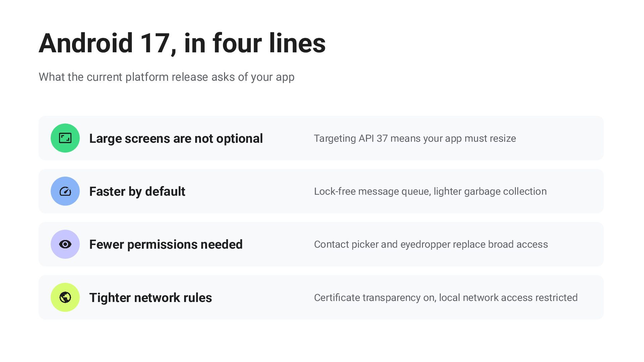This screenshot has width=644, height=362.
Task: Click the 'What the current platform release' subtitle
Action: (167, 77)
